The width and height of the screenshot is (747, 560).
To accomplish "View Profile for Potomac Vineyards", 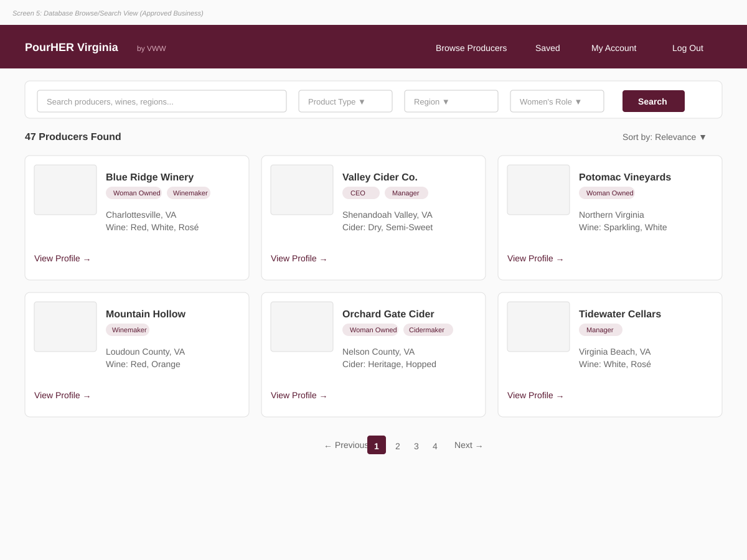I will pos(535,258).
